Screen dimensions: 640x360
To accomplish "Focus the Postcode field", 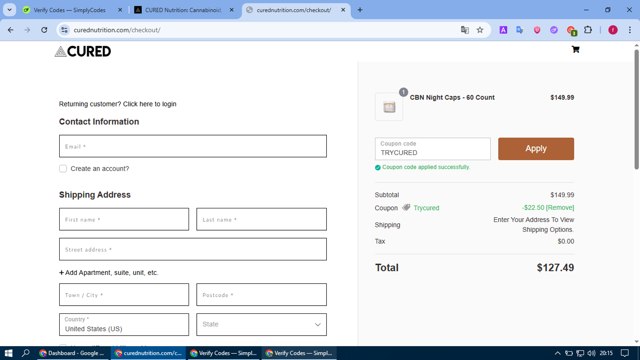I will 261,295.
